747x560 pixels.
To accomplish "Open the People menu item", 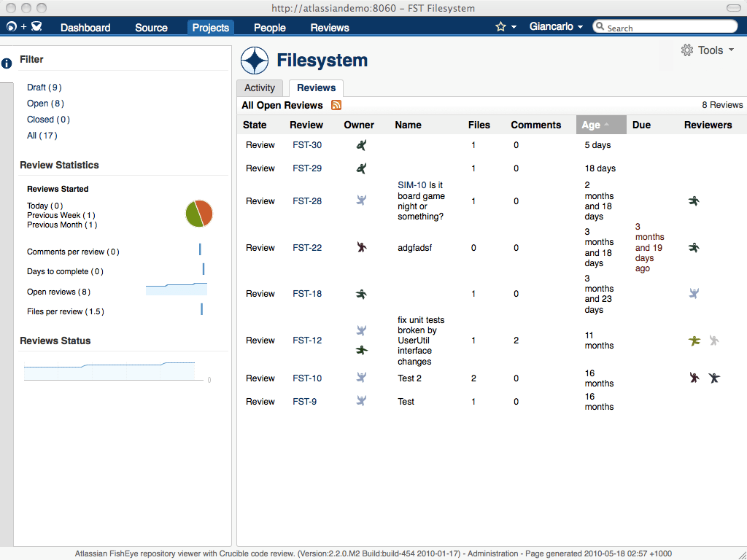I will (x=269, y=27).
